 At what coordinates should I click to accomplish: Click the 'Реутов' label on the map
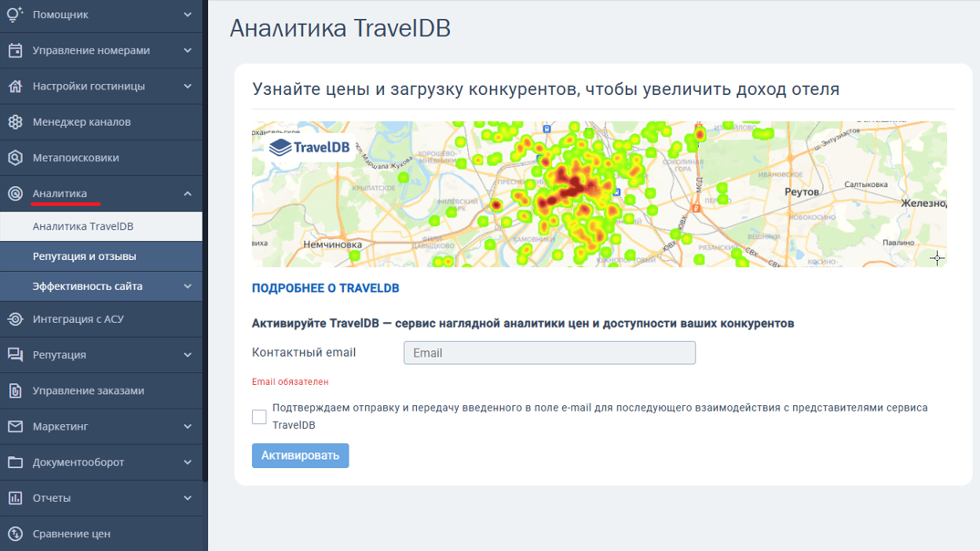801,192
